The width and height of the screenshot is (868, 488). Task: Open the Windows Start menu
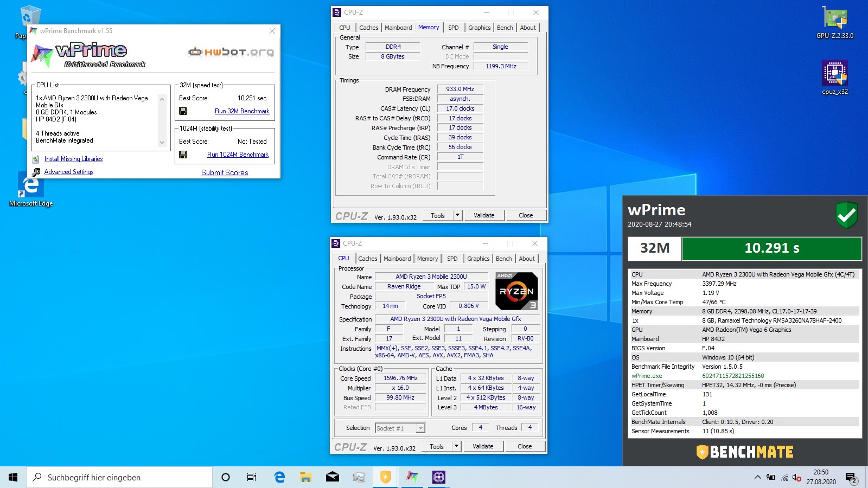pos(13,477)
